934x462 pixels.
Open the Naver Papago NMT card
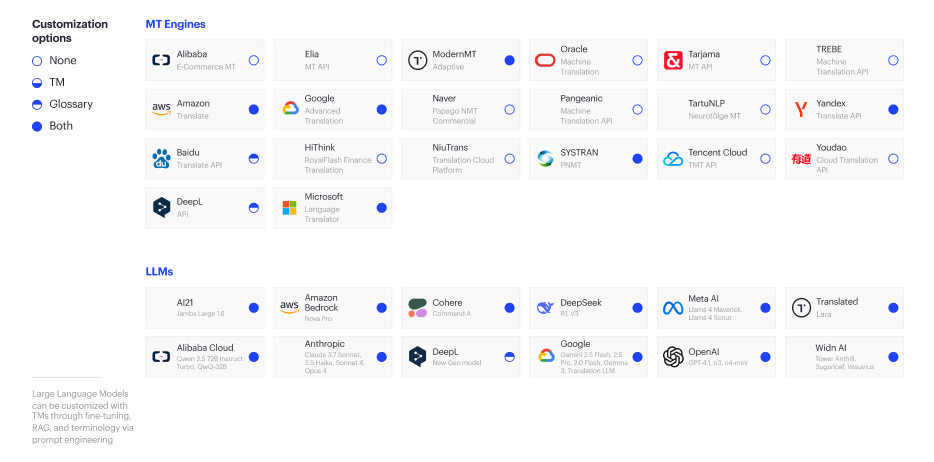coord(460,110)
